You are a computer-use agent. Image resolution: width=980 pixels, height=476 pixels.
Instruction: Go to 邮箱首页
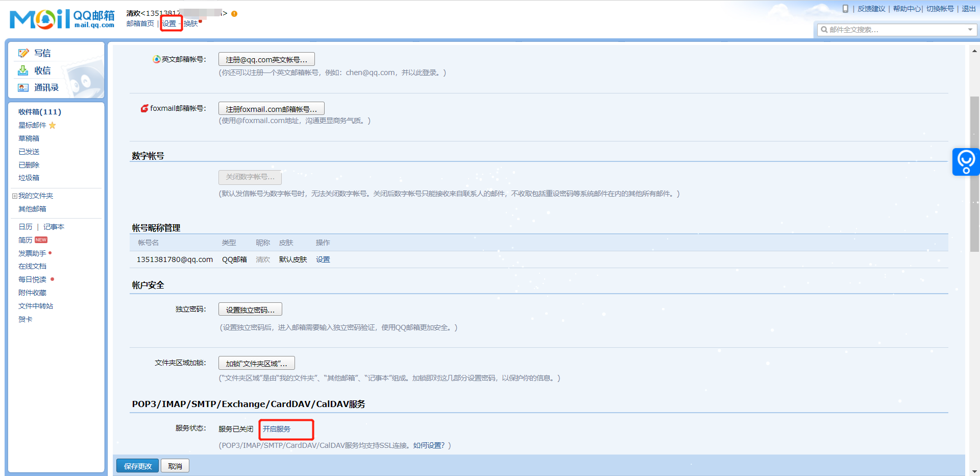[140, 23]
